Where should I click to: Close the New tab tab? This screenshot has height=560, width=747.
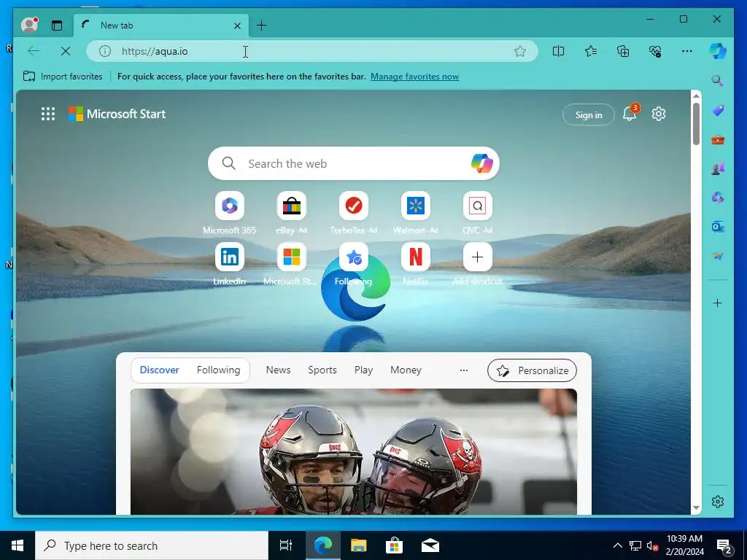pyautogui.click(x=237, y=26)
